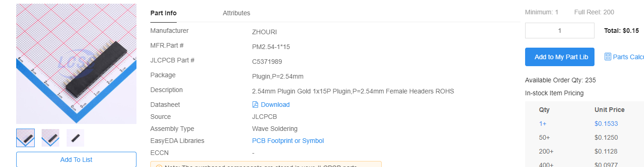Select the 1+ quantity pricing tier
The width and height of the screenshot is (644, 167).
point(543,124)
